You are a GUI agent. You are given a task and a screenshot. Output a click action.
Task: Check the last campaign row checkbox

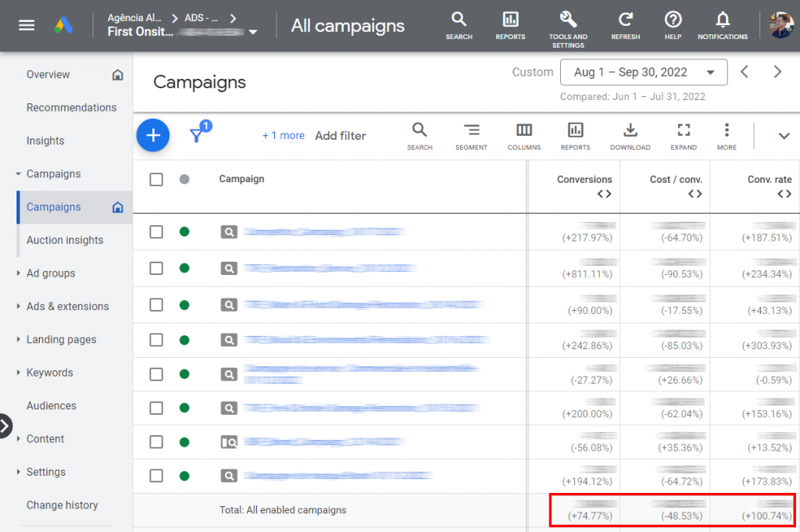click(x=156, y=475)
